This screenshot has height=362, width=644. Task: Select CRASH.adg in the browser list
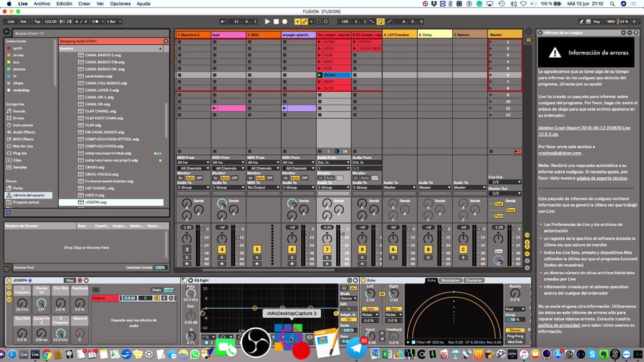[x=94, y=167]
